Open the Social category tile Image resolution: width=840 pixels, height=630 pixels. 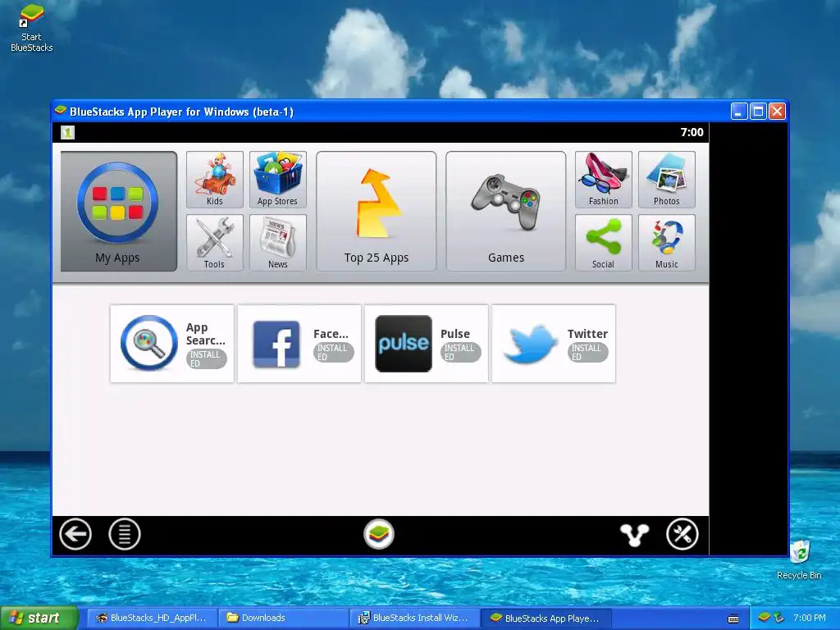[604, 243]
